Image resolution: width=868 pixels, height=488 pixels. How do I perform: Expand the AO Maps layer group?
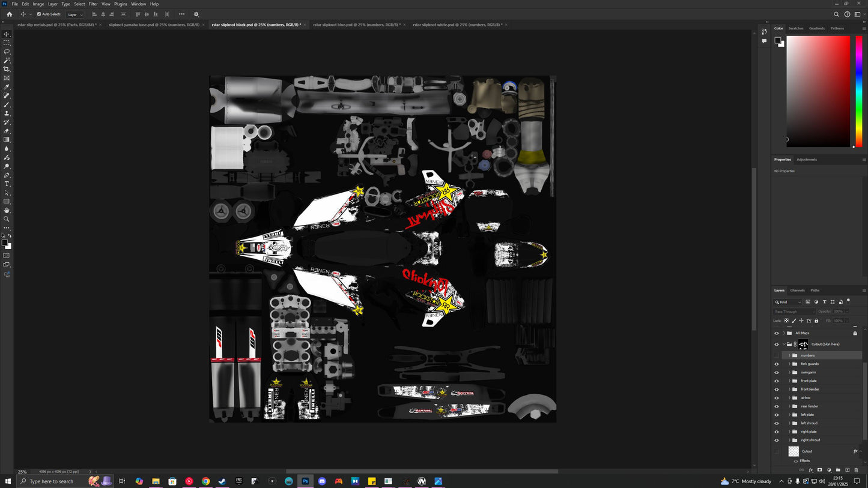point(784,333)
